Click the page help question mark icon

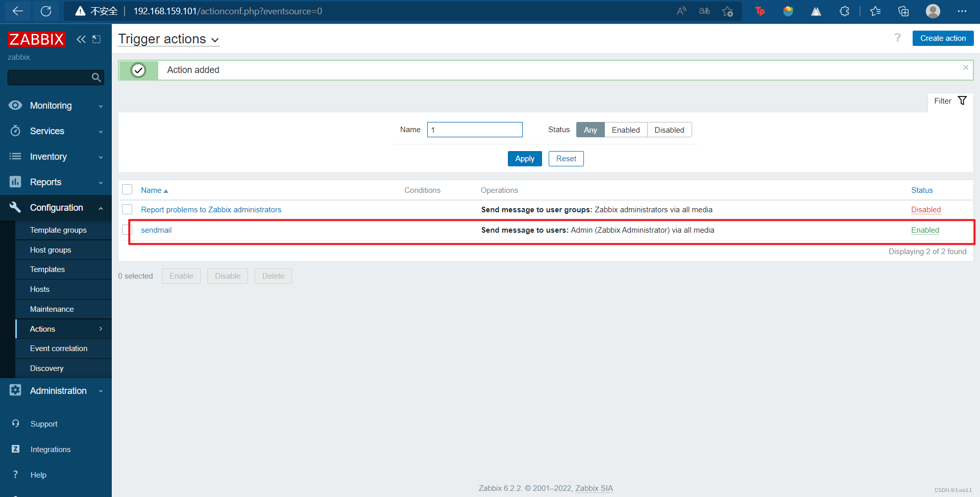tap(898, 38)
